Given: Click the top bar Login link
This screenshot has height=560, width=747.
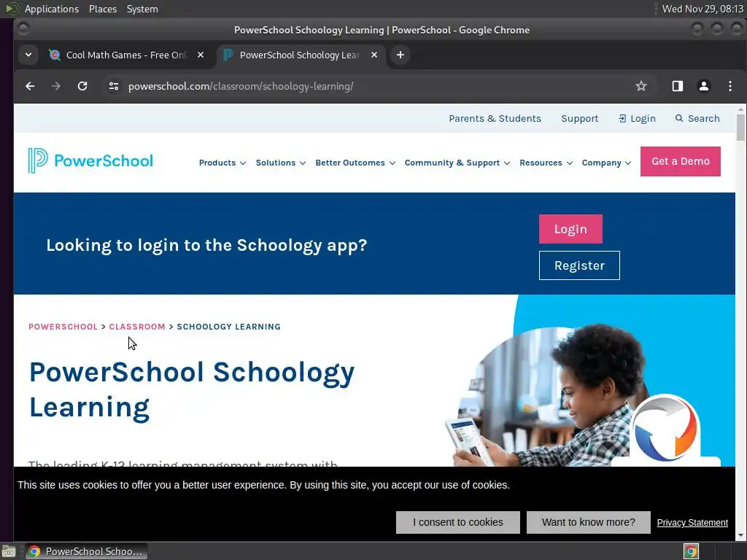Looking at the screenshot, I should click(637, 119).
